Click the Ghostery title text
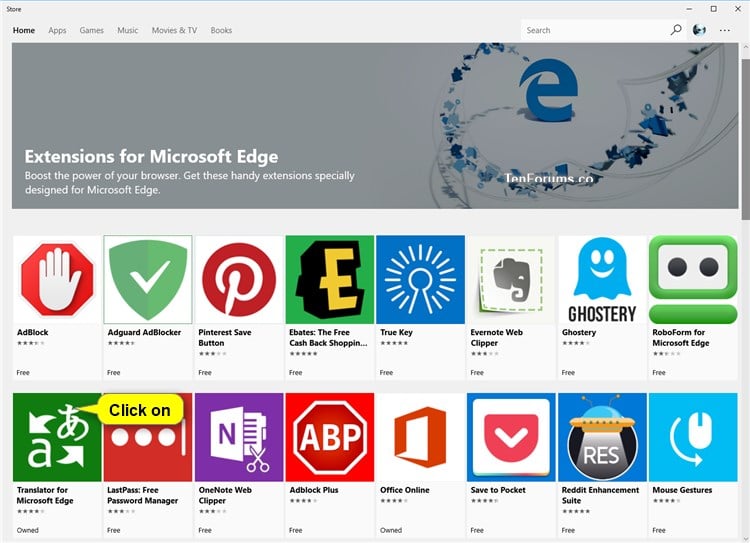The width and height of the screenshot is (750, 543). [x=579, y=332]
